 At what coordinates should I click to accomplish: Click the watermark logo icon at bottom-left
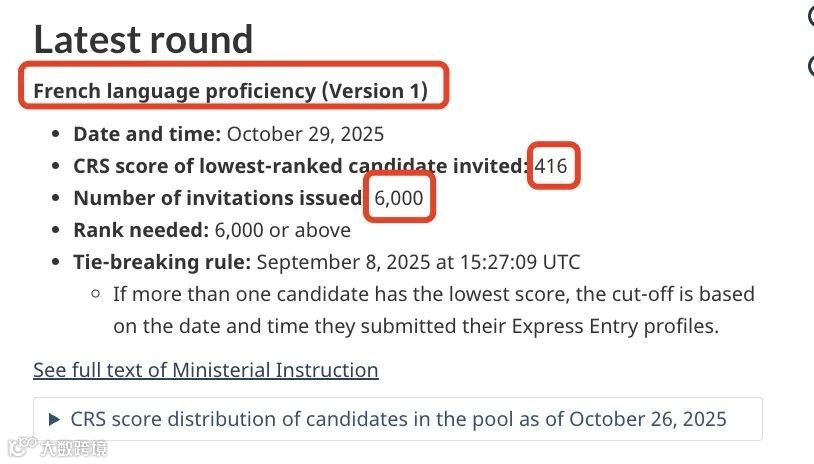pos(22,448)
